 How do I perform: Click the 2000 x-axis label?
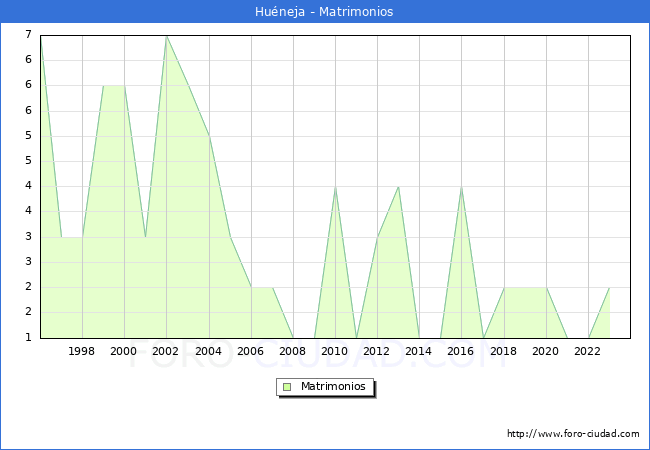(124, 351)
